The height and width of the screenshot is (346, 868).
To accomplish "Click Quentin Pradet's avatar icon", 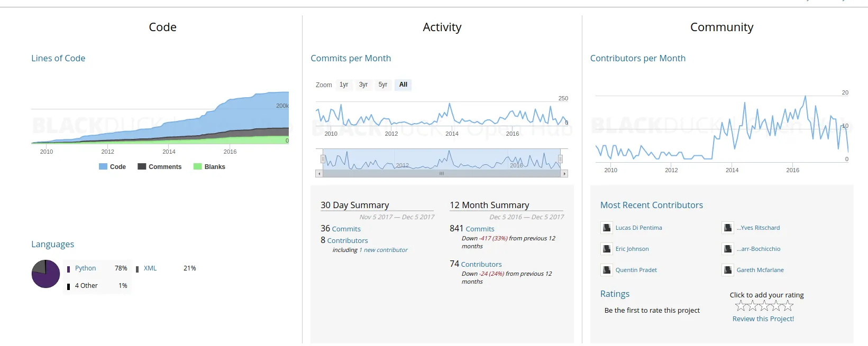I will (606, 270).
